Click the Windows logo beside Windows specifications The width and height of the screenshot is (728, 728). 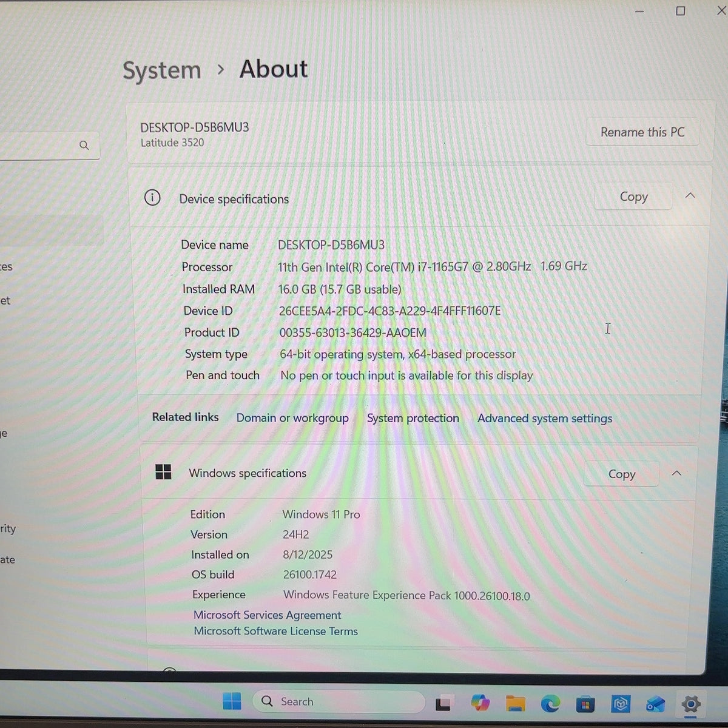163,471
